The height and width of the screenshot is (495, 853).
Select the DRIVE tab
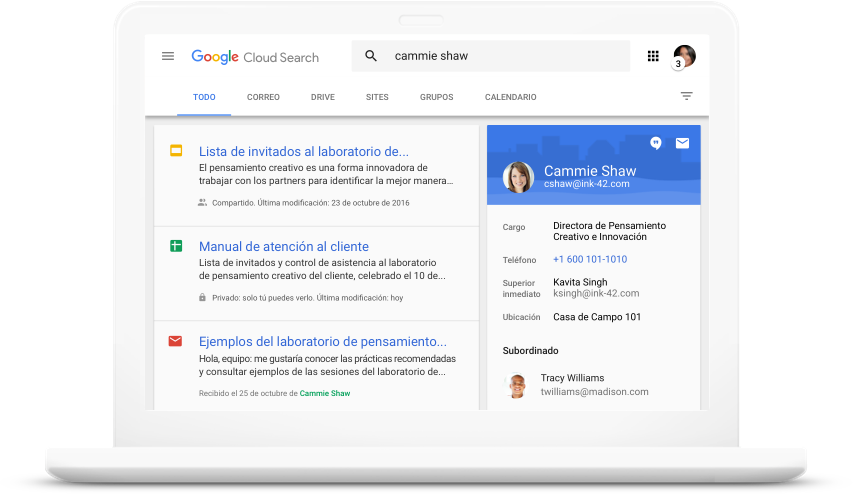[x=323, y=97]
